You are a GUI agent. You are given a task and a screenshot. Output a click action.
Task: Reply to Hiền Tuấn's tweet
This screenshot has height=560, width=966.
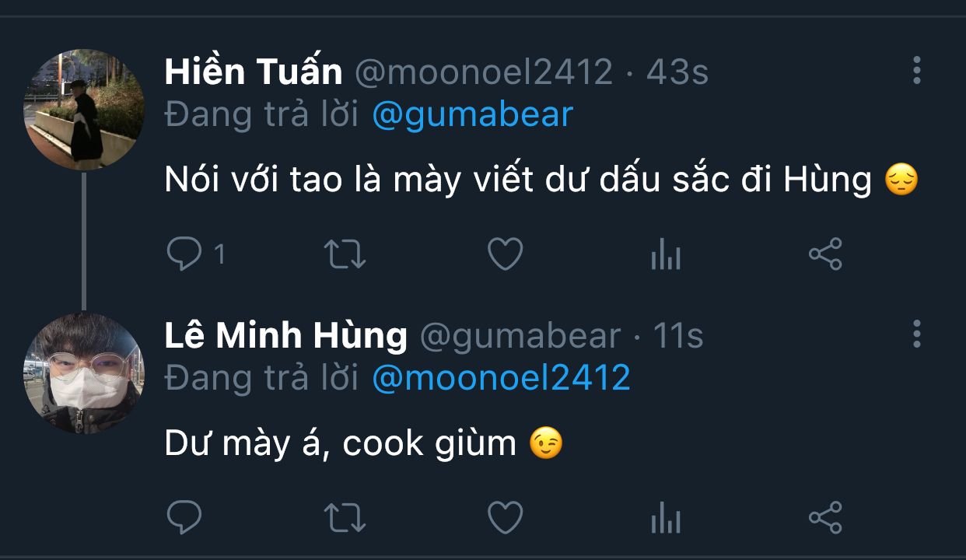184,254
